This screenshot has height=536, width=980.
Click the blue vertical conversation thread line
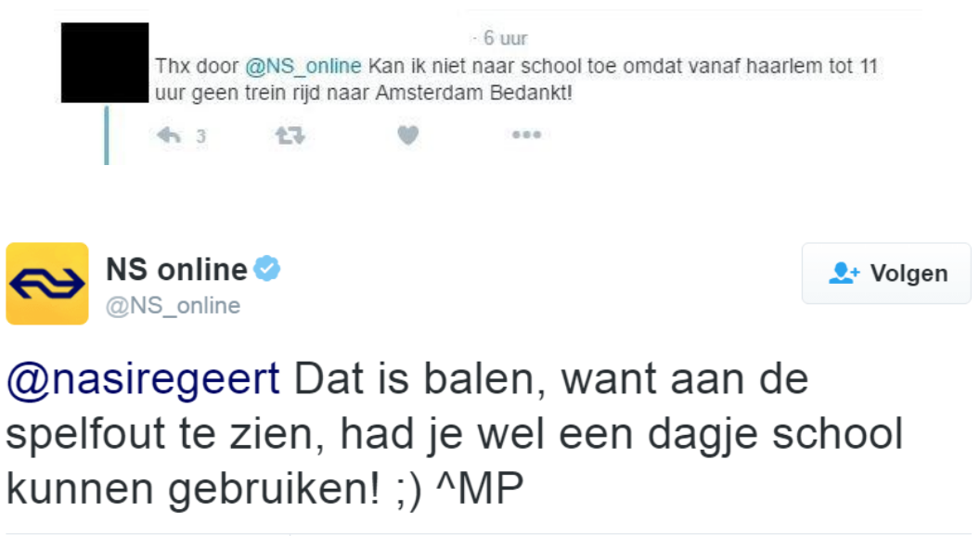coord(107,135)
